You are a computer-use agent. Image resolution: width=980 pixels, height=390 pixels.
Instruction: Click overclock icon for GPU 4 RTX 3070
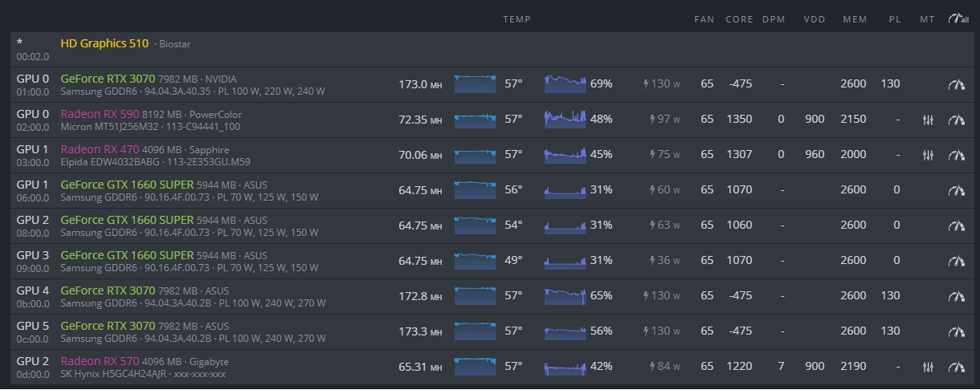[x=956, y=296]
